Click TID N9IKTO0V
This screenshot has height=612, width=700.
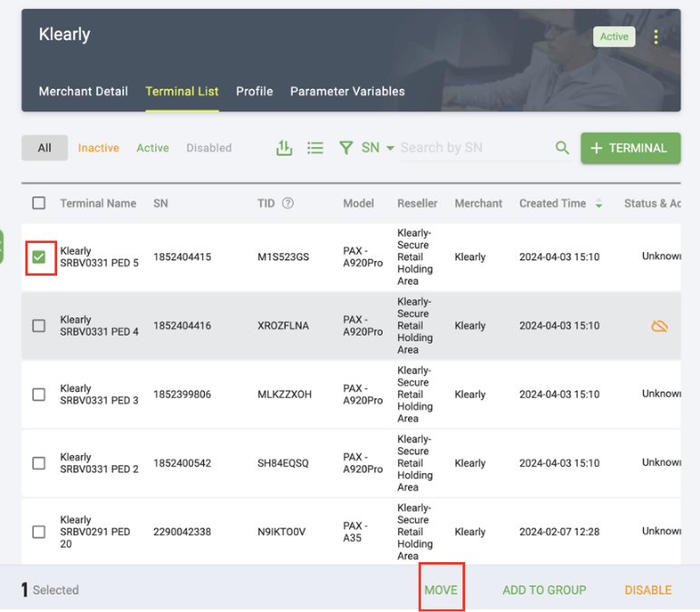pos(281,532)
